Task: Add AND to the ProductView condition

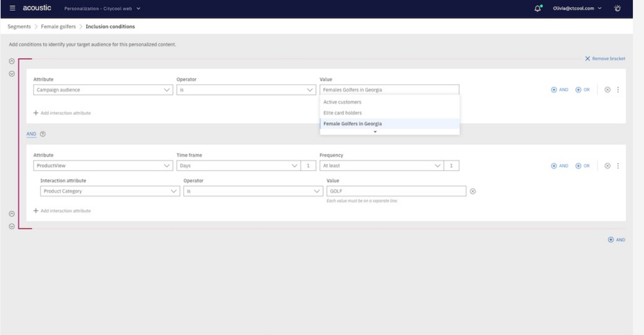Action: (560, 166)
